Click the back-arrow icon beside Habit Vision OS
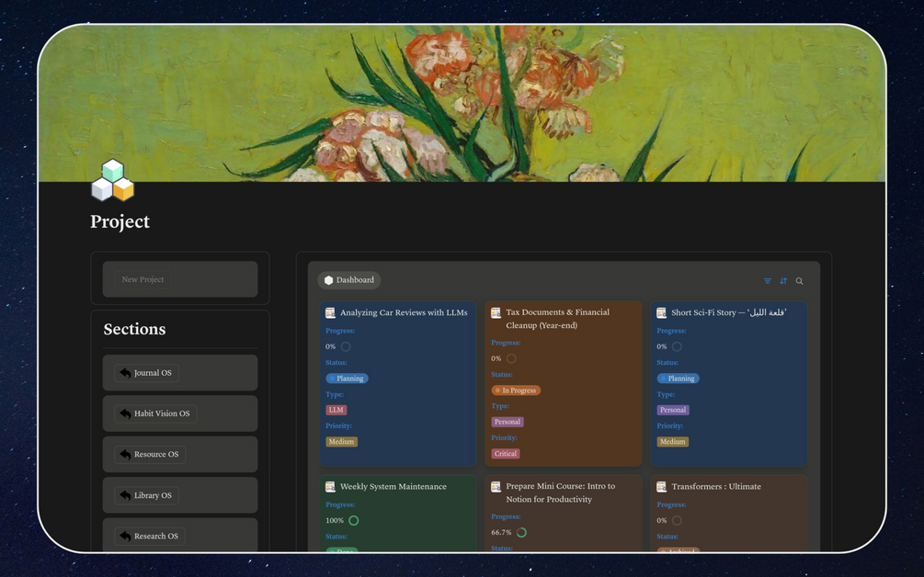Image resolution: width=924 pixels, height=577 pixels. tap(125, 413)
